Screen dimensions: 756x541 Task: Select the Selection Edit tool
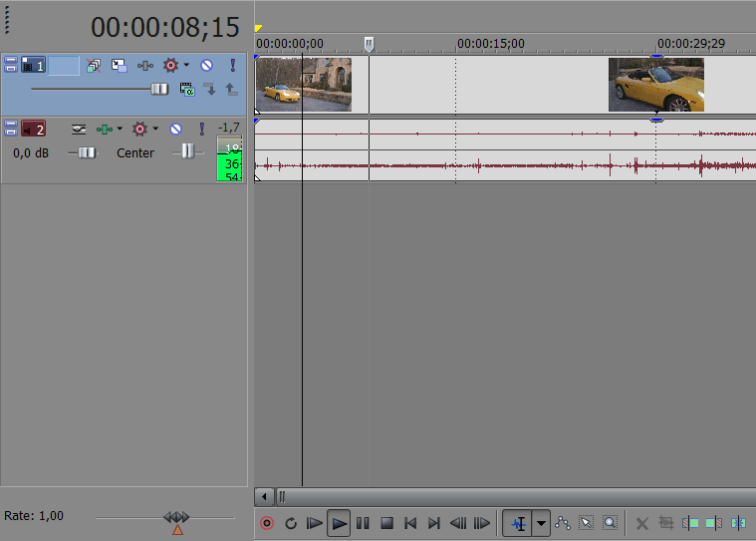pos(587,523)
